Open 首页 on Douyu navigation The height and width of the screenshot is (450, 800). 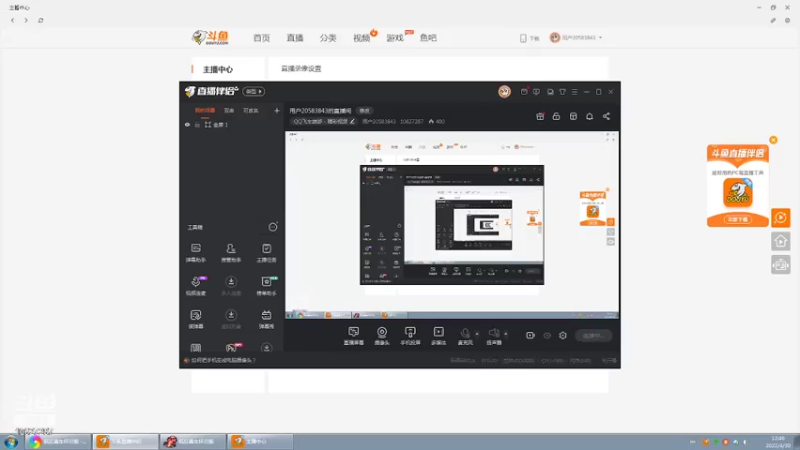coord(261,38)
